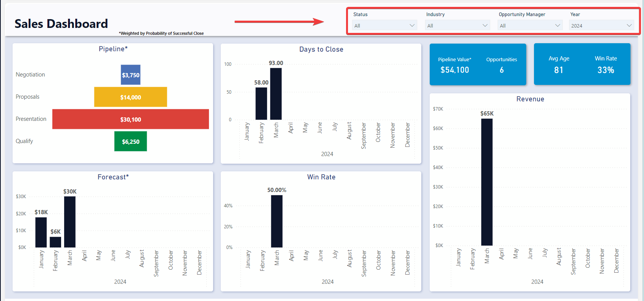Click the Avg Age card label

[x=559, y=59]
